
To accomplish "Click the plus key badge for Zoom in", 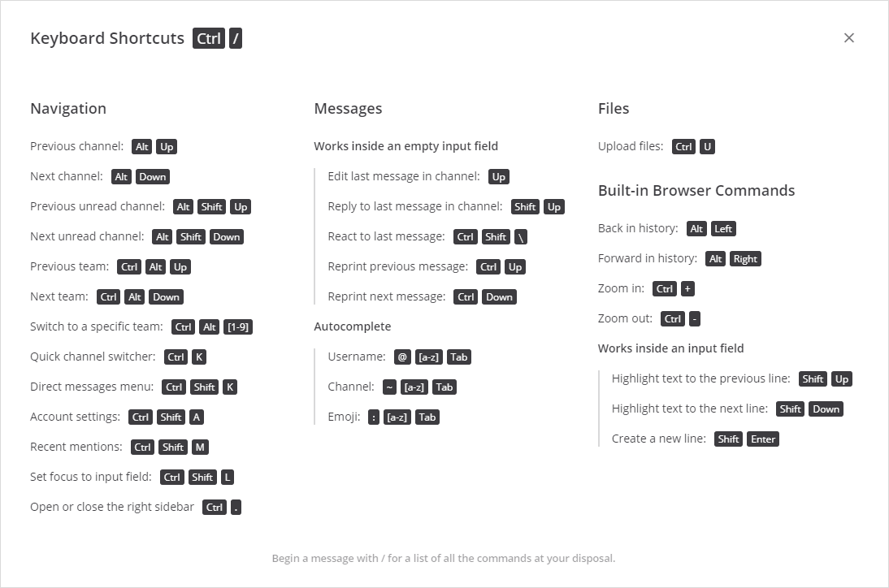I will coord(688,289).
